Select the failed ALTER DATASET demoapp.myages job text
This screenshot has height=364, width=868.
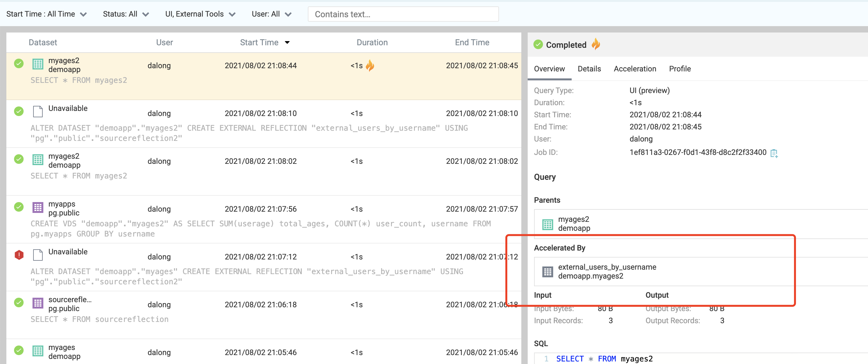pos(247,277)
